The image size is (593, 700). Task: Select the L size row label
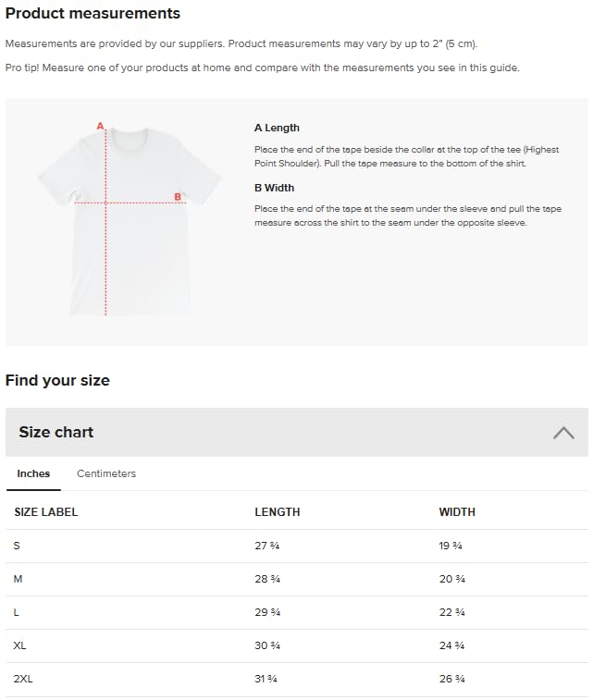point(17,612)
